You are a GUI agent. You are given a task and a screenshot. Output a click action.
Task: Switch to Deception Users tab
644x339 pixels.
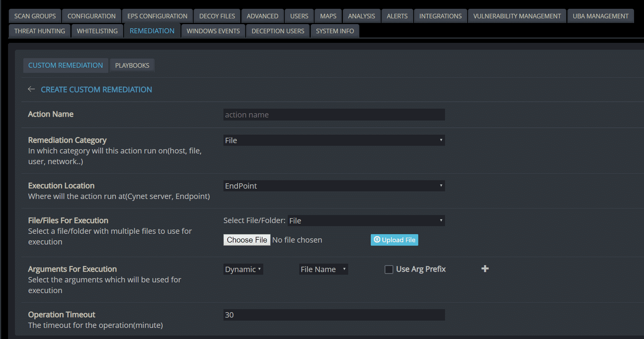[278, 31]
